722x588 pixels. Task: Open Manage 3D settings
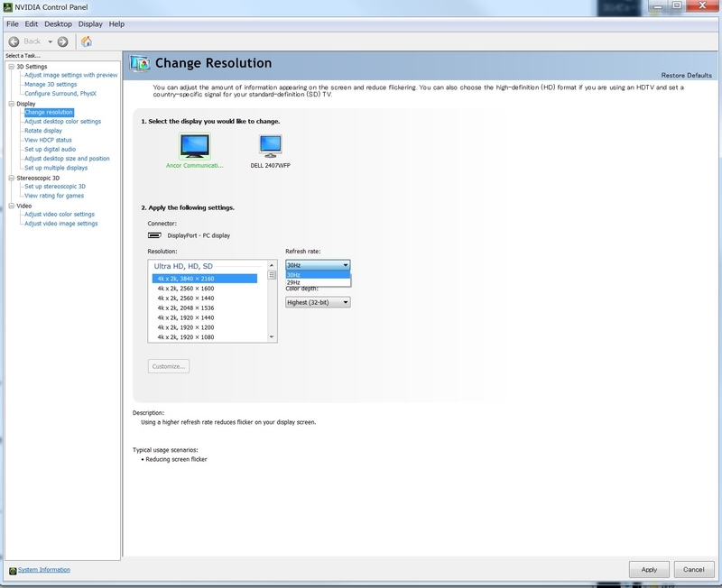pos(51,84)
